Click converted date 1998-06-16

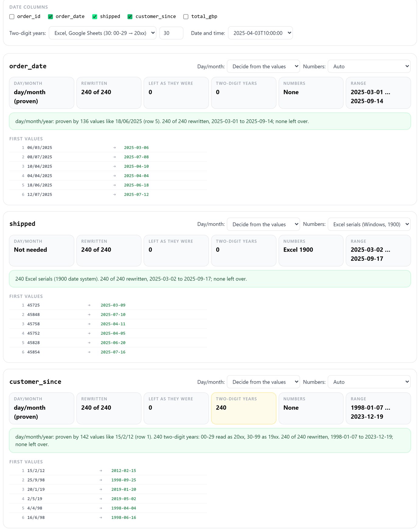(124, 518)
